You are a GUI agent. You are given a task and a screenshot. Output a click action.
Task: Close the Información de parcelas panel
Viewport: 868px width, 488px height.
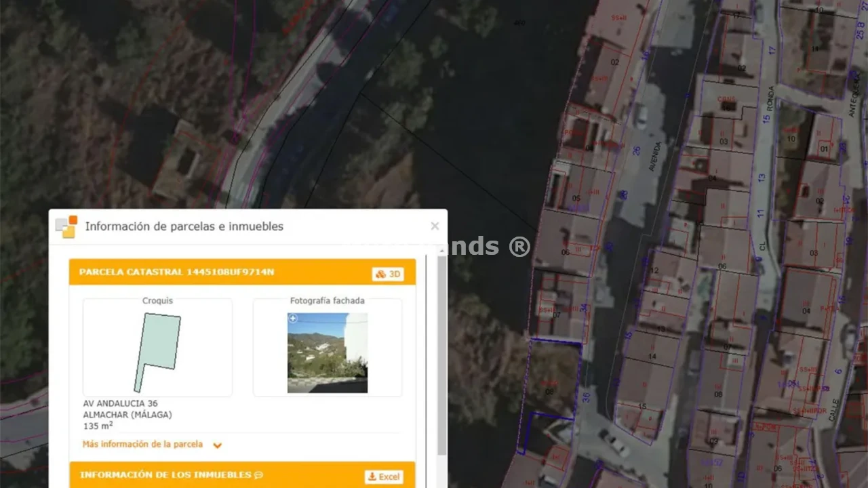point(435,226)
